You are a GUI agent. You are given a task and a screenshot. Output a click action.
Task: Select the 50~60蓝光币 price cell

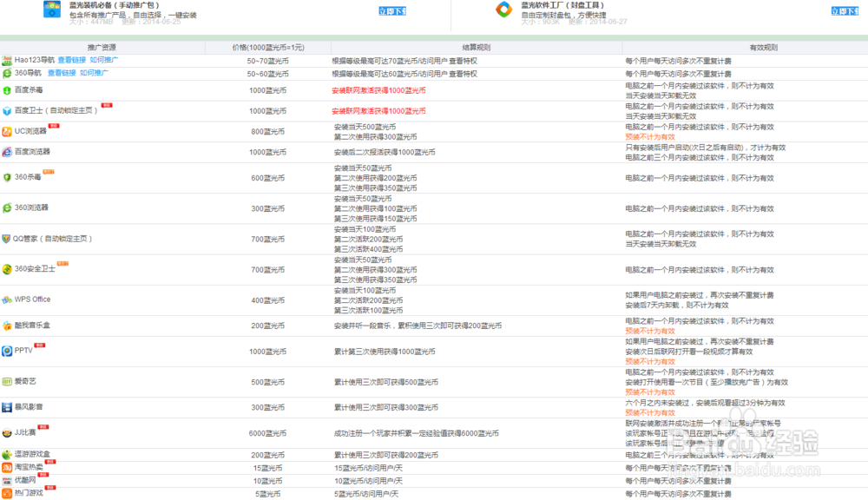[x=268, y=74]
